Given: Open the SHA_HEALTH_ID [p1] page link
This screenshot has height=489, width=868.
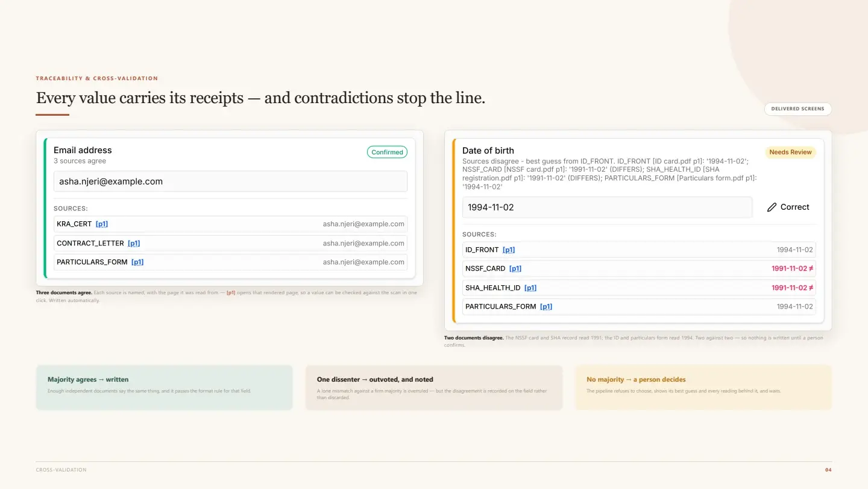Looking at the screenshot, I should [x=530, y=288].
